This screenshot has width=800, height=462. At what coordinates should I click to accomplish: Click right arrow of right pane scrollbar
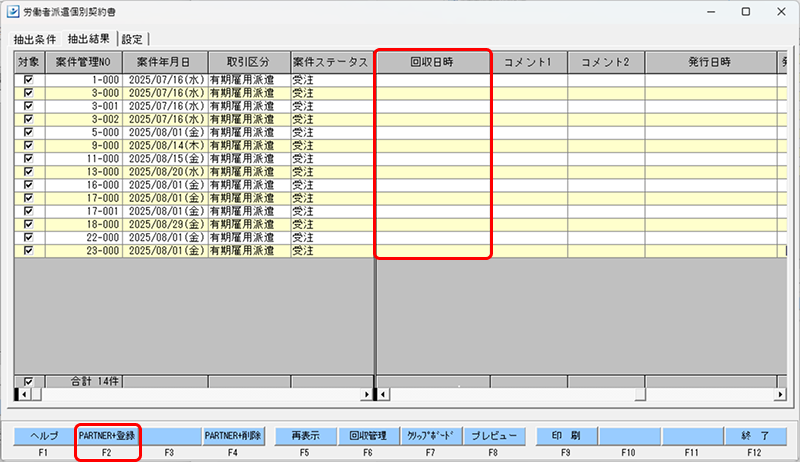coord(780,394)
